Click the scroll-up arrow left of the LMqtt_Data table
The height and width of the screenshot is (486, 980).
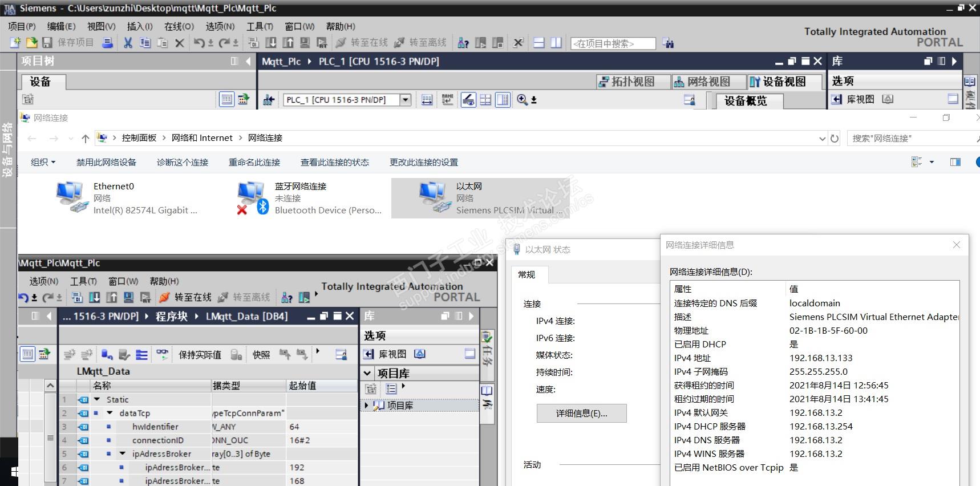(x=50, y=386)
